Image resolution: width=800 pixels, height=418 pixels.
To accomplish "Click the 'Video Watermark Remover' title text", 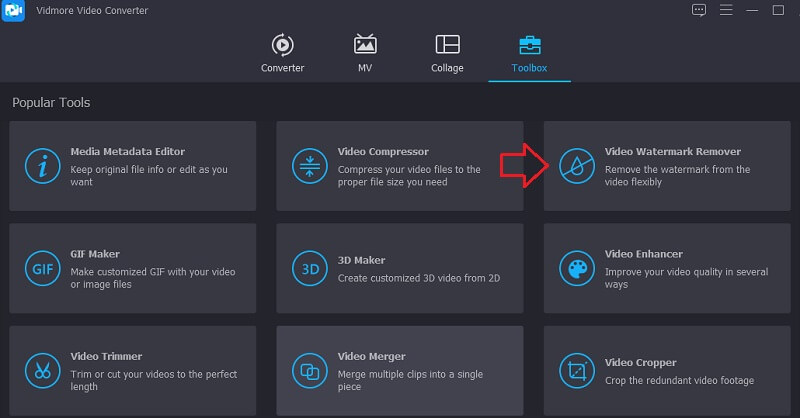I will [672, 152].
